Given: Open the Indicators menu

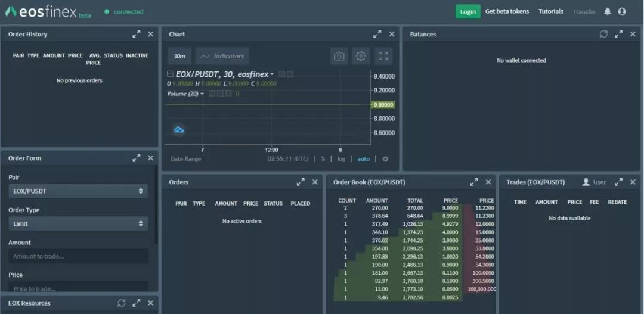Looking at the screenshot, I should point(222,56).
